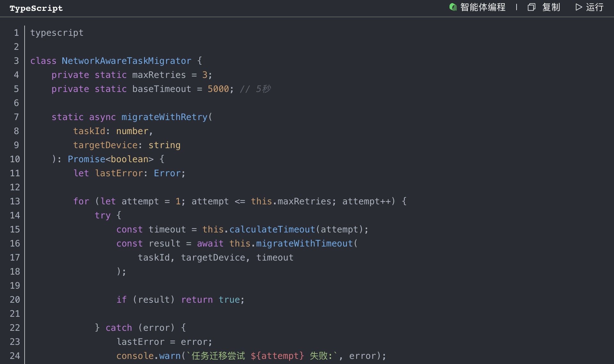The image size is (614, 364).
Task: Click the Promise return type
Action: [86, 159]
